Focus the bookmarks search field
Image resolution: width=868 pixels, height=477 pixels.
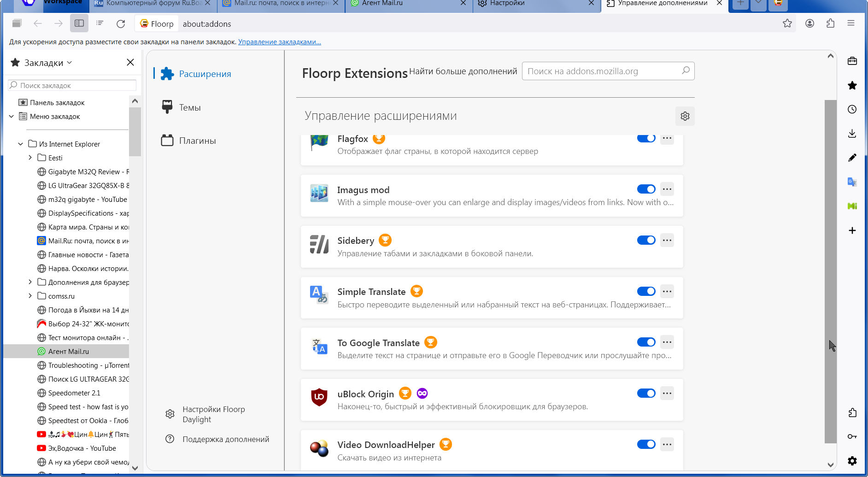pyautogui.click(x=72, y=85)
